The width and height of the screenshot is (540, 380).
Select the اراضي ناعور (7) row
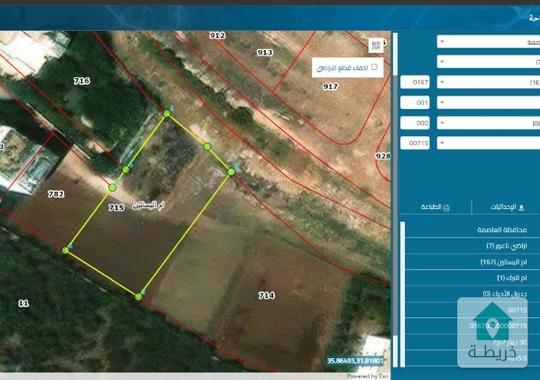click(472, 246)
